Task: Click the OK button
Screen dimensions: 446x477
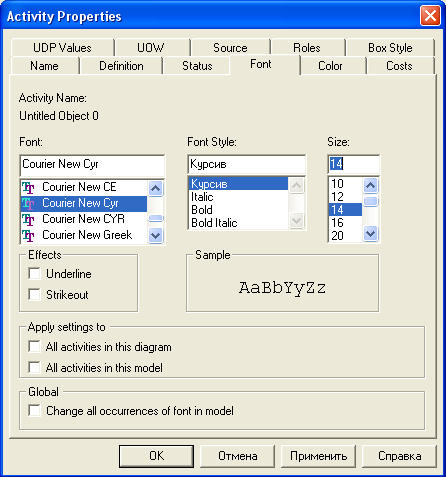Action: (156, 456)
